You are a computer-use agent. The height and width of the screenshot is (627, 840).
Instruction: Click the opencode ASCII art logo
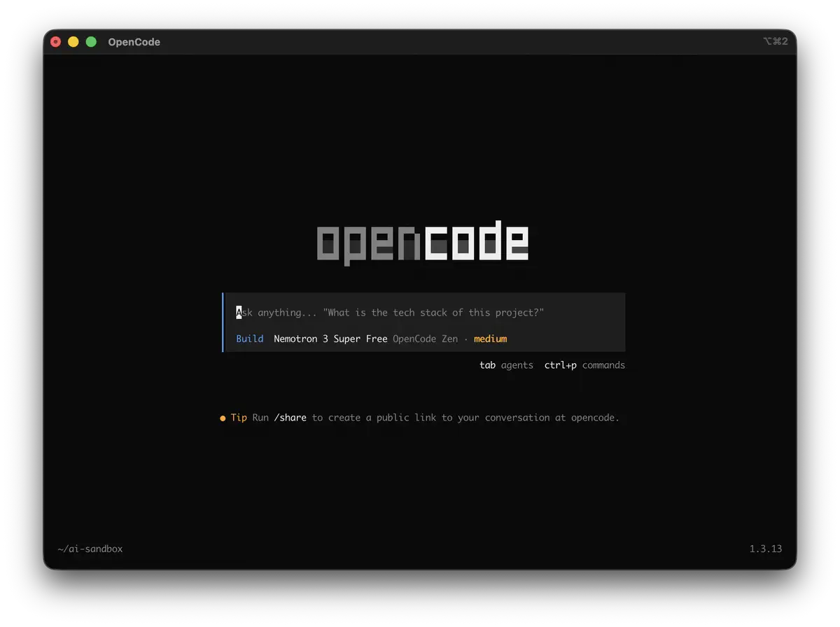coord(422,241)
